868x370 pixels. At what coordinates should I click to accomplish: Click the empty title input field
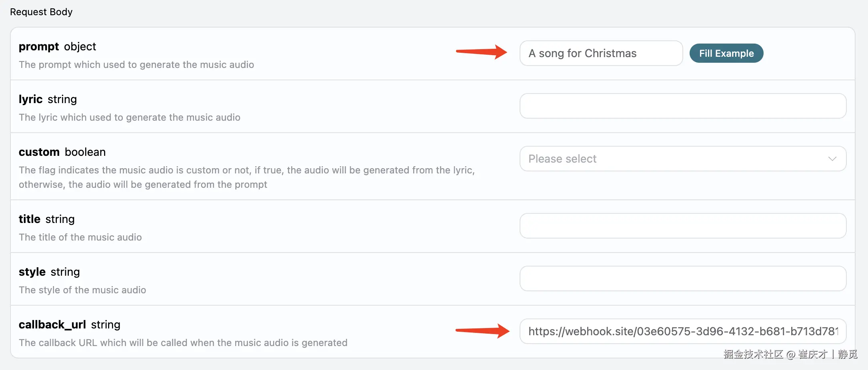pos(683,226)
